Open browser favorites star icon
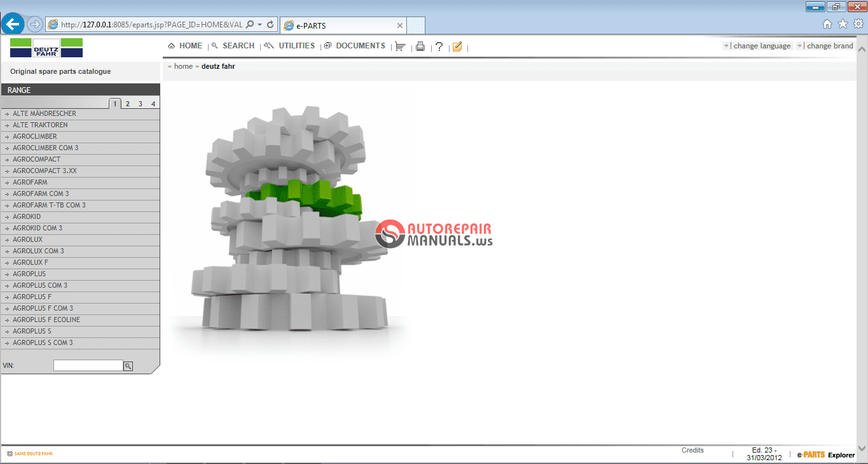 843,24
